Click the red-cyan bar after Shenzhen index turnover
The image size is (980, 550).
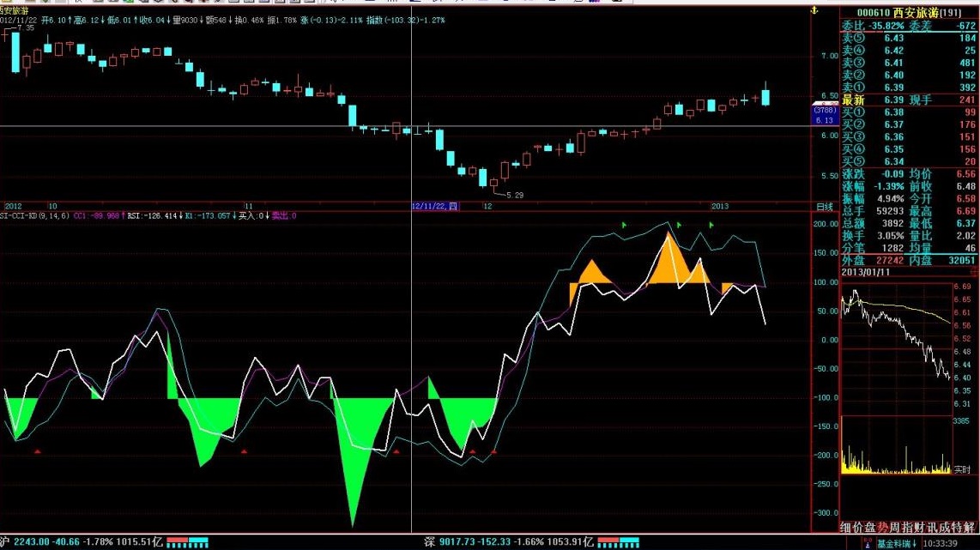pyautogui.click(x=618, y=542)
